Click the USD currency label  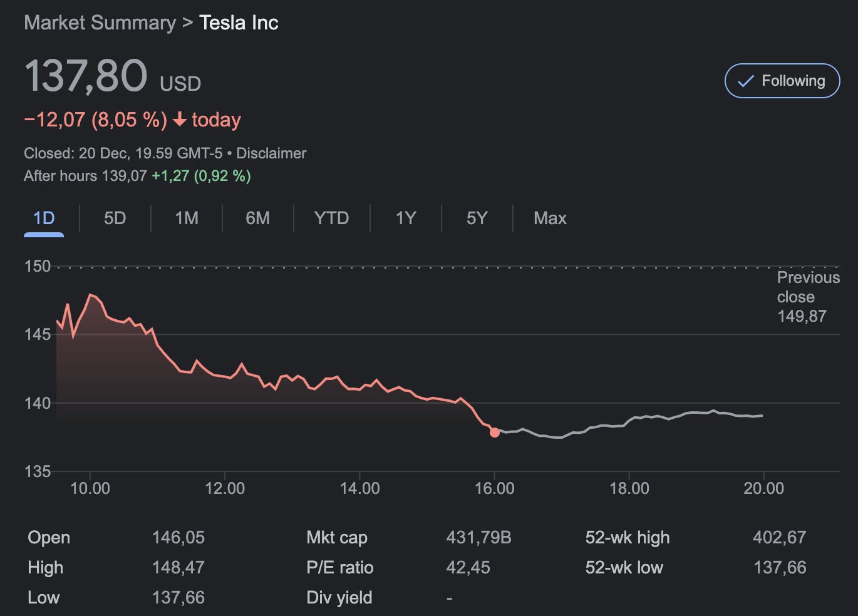180,83
